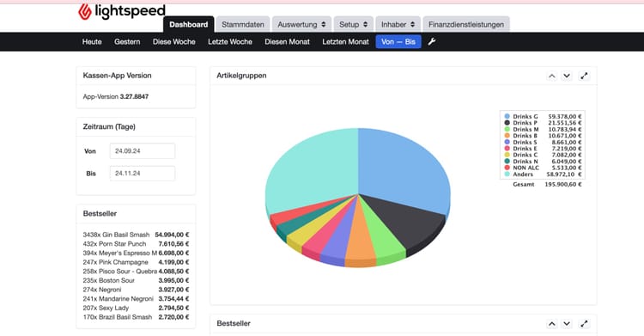
Task: Click Drinks E pink legend dot
Action: point(507,149)
